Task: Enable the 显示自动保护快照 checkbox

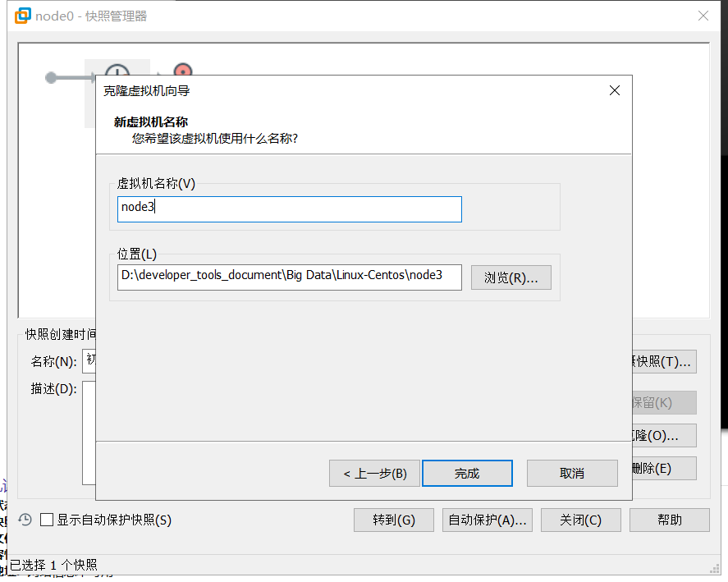Action: tap(47, 520)
